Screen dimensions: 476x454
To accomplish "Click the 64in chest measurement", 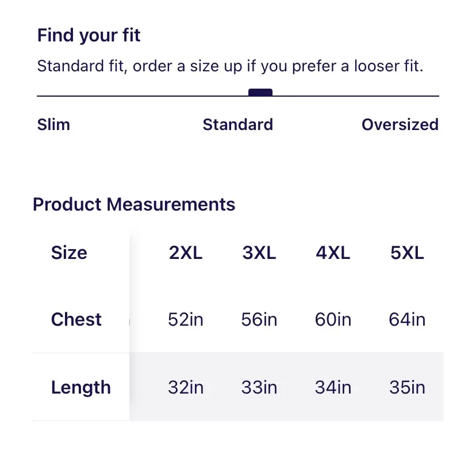I will (x=407, y=319).
